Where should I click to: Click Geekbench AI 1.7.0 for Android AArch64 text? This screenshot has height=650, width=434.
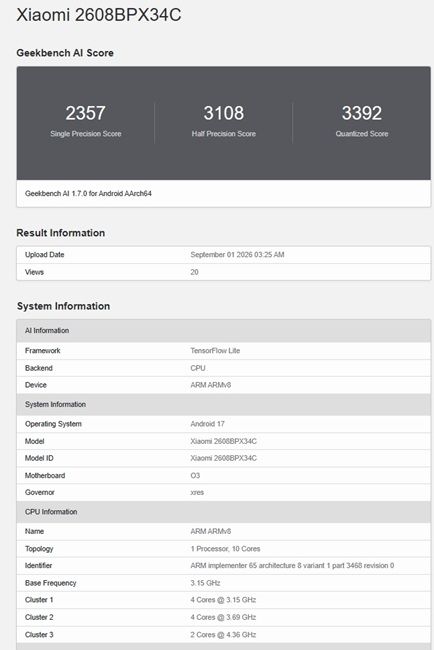click(x=88, y=194)
